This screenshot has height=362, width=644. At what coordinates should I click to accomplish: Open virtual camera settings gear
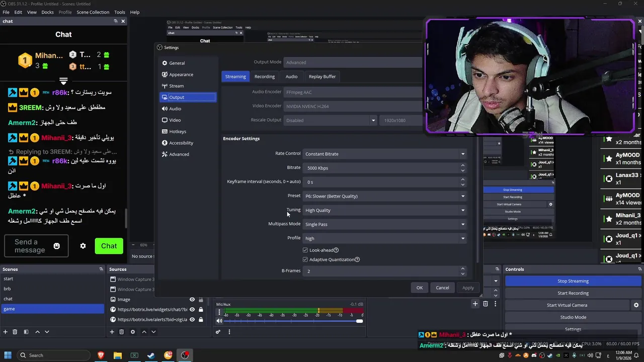(x=636, y=305)
